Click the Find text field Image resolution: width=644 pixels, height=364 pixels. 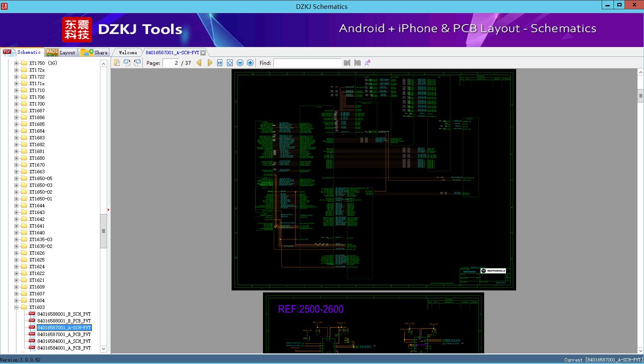(x=307, y=63)
